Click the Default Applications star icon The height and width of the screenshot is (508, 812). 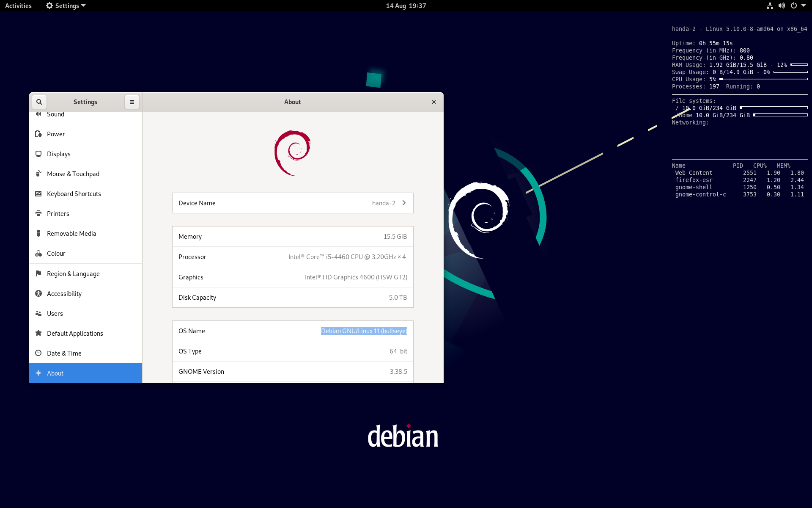[x=38, y=333]
